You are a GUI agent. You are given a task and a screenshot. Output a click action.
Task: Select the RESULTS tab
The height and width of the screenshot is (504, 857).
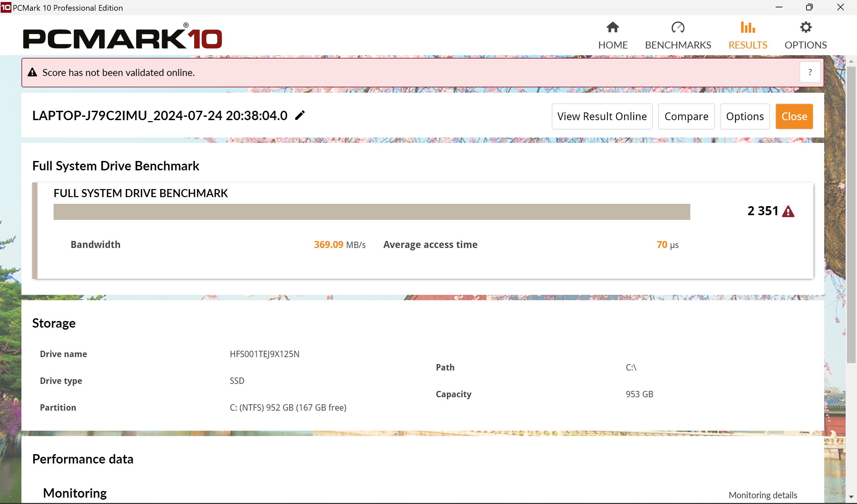click(748, 33)
